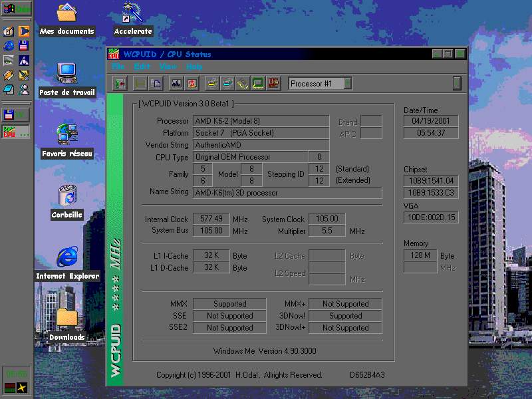
Task: Click the cyan-striped chip toolbar icon
Action: tap(227, 84)
